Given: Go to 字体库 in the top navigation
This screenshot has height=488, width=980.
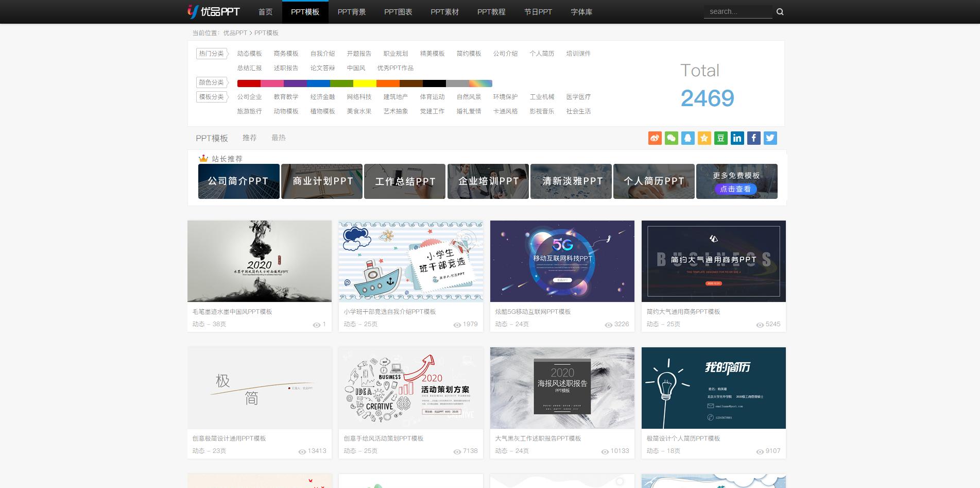Looking at the screenshot, I should click(581, 12).
